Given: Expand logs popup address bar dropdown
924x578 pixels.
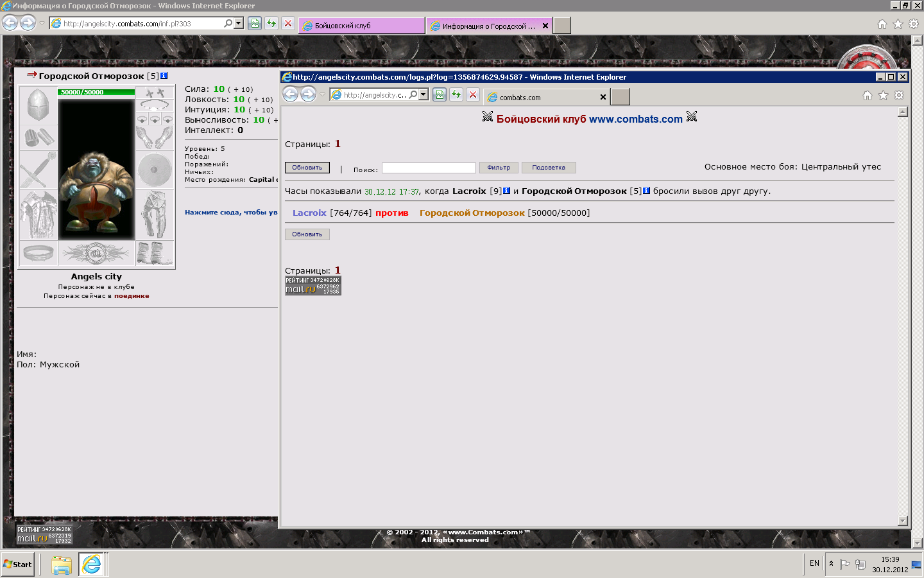Looking at the screenshot, I should click(x=424, y=94).
